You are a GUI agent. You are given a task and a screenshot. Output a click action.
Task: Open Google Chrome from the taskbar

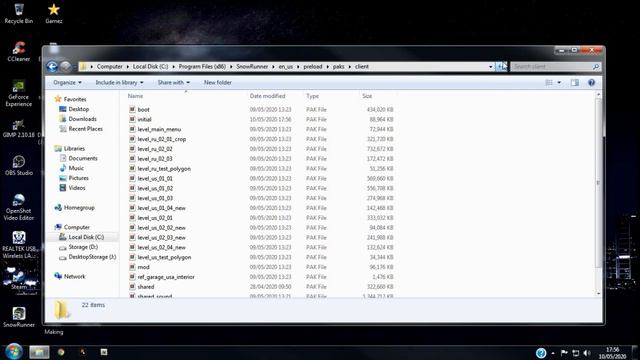click(61, 352)
